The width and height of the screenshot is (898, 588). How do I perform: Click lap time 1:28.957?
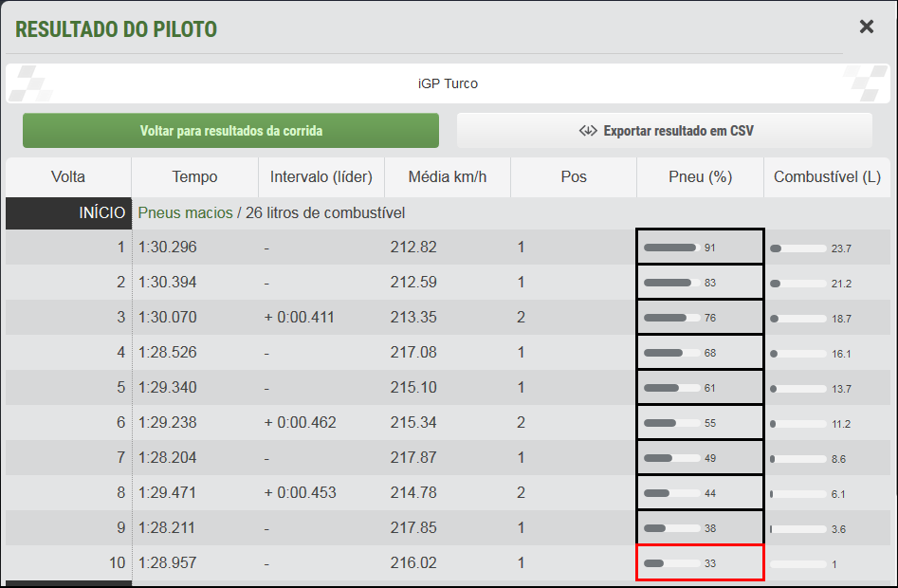pyautogui.click(x=167, y=562)
